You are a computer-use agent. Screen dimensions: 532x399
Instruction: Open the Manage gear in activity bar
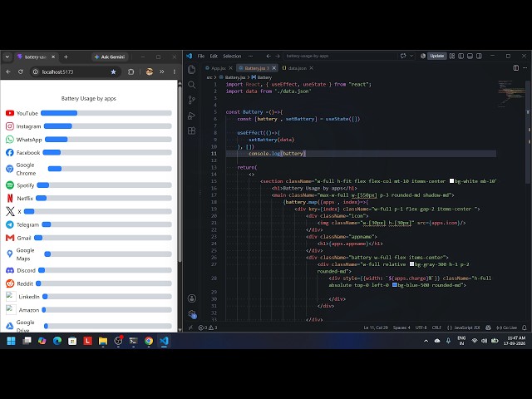pos(192,314)
